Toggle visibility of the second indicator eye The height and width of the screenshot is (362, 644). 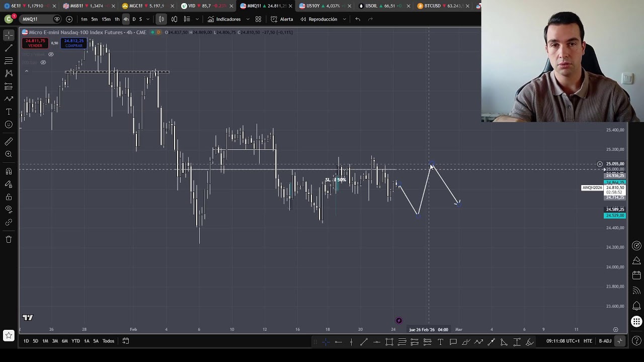click(43, 62)
